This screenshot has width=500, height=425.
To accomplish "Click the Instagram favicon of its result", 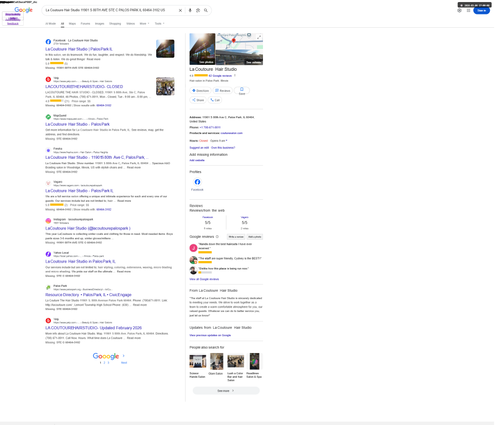I will pyautogui.click(x=48, y=221).
